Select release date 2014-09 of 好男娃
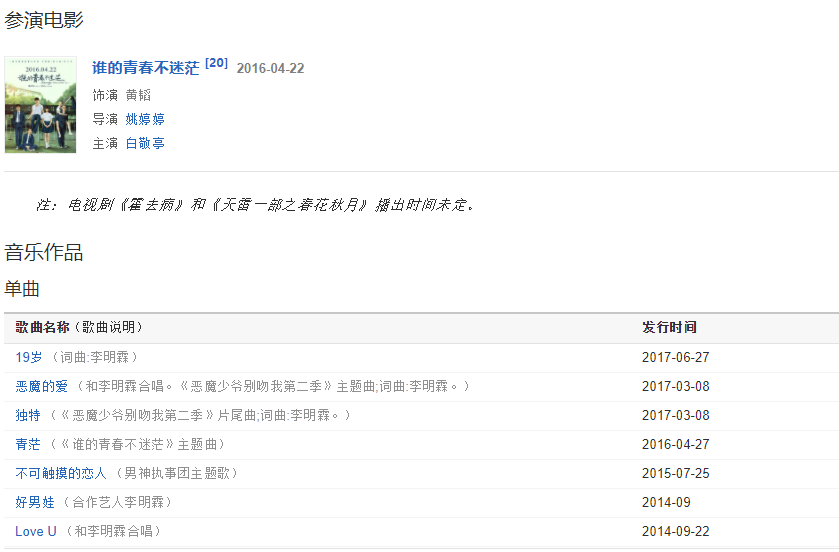Screen dimensions: 839x552 [666, 502]
